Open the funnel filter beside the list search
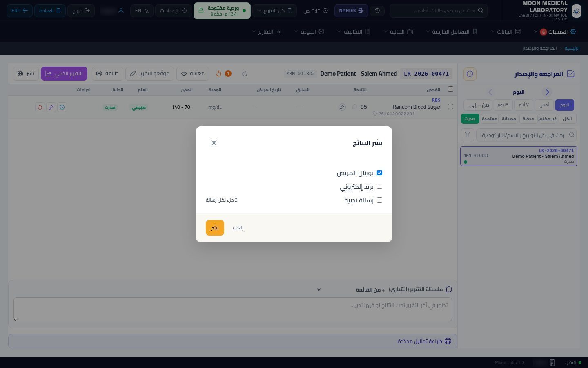Viewport: 588px width, 368px height. [x=468, y=135]
